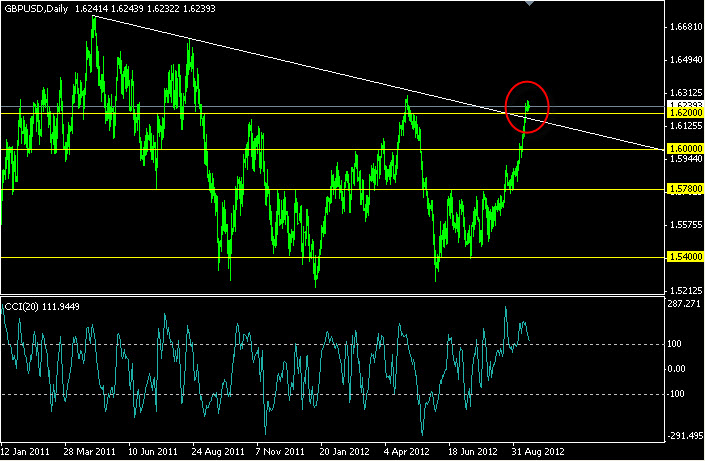Click the 1.64940 price axis value

coord(686,60)
